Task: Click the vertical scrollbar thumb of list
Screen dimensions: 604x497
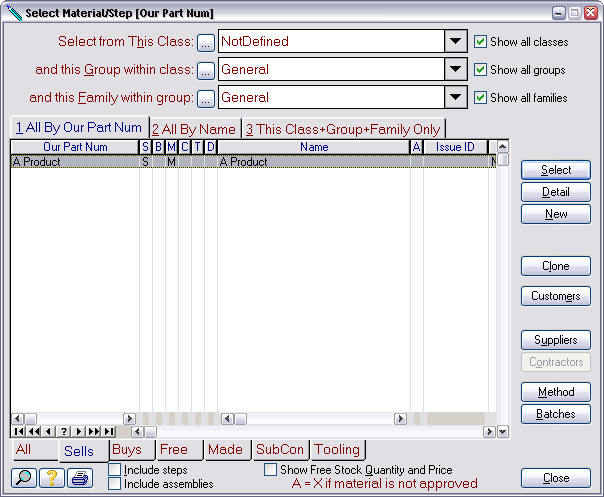Action: (503, 159)
